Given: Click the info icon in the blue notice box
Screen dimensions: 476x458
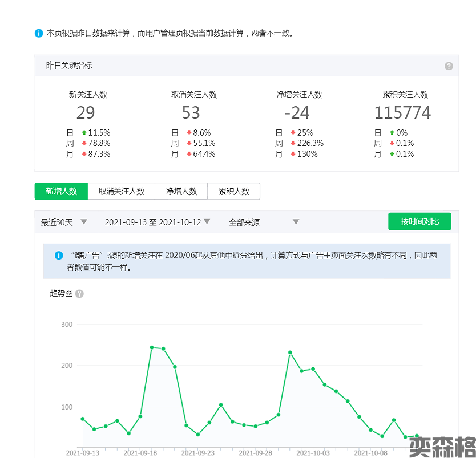Looking at the screenshot, I should (x=59, y=256).
